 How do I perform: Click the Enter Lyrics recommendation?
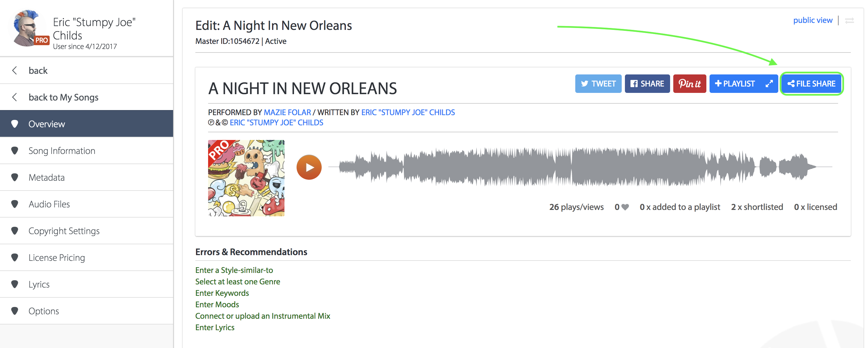pos(215,327)
